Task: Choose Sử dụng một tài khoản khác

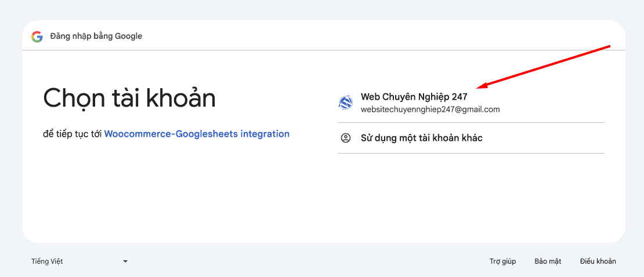Action: 471,138
